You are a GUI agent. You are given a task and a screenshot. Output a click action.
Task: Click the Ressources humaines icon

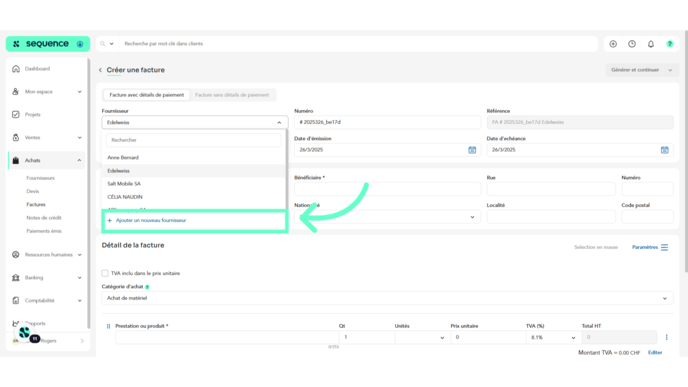16,254
